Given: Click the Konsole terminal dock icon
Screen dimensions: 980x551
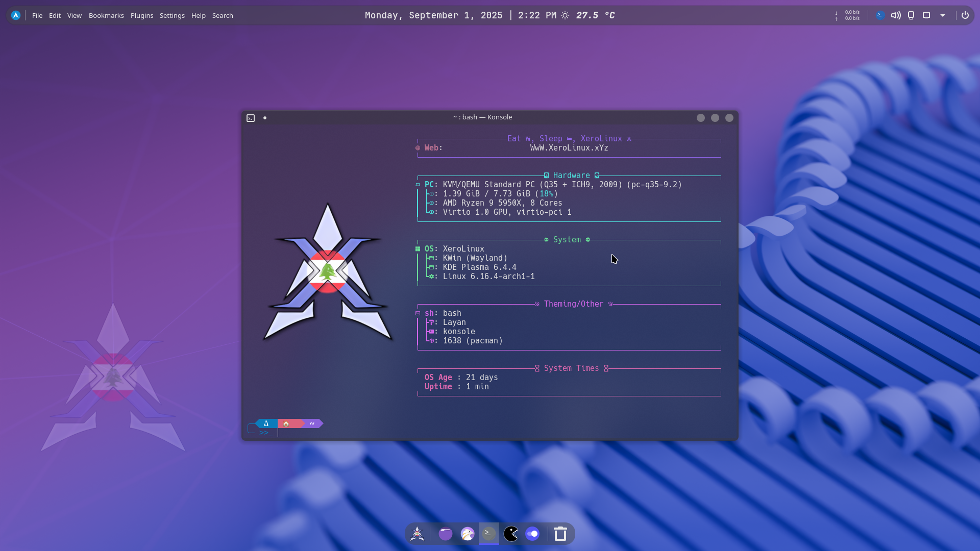Looking at the screenshot, I should [489, 534].
